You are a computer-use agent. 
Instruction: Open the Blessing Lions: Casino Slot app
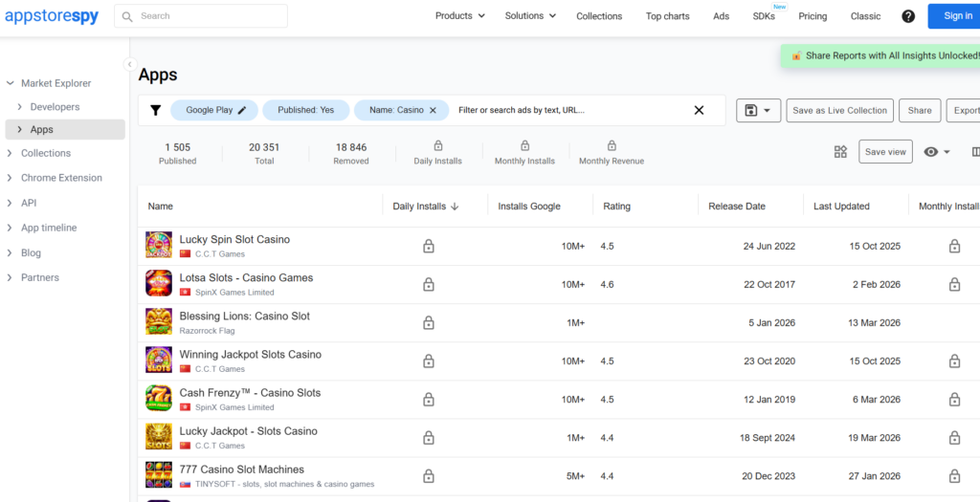point(244,316)
